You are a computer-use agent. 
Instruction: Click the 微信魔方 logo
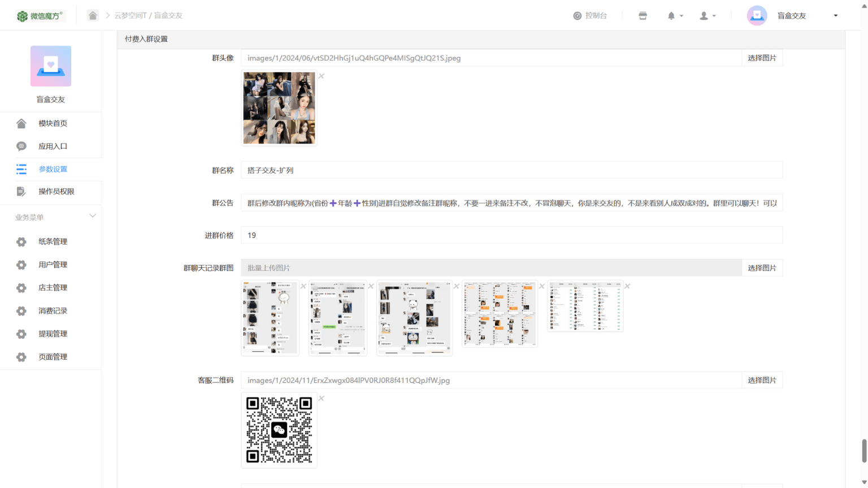40,16
